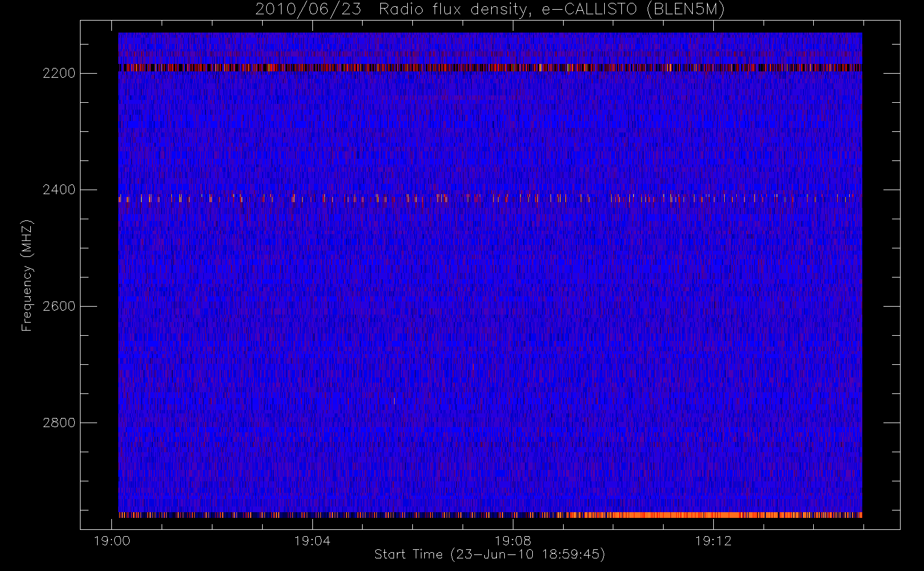Select the 2800 frequency tick label
The width and height of the screenshot is (924, 571).
coord(59,423)
